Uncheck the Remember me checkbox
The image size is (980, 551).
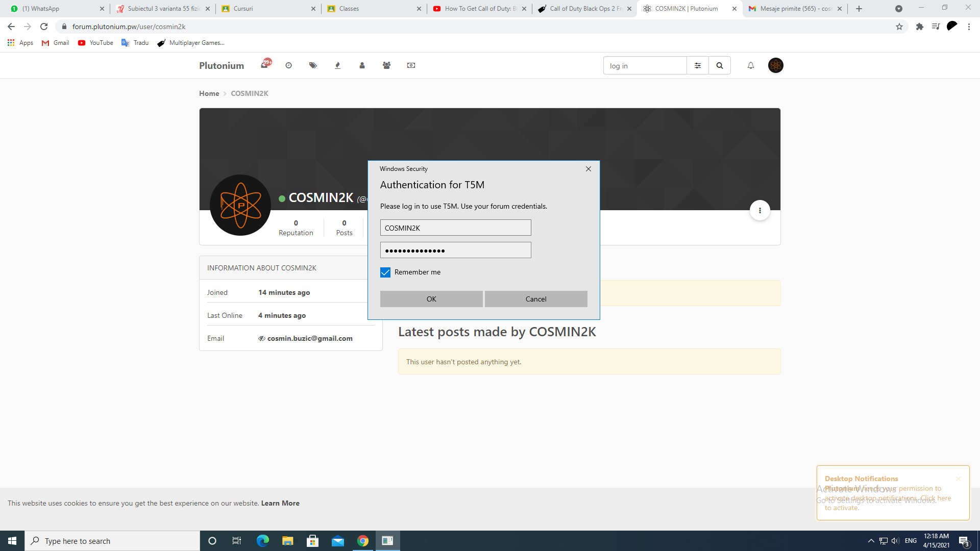385,272
